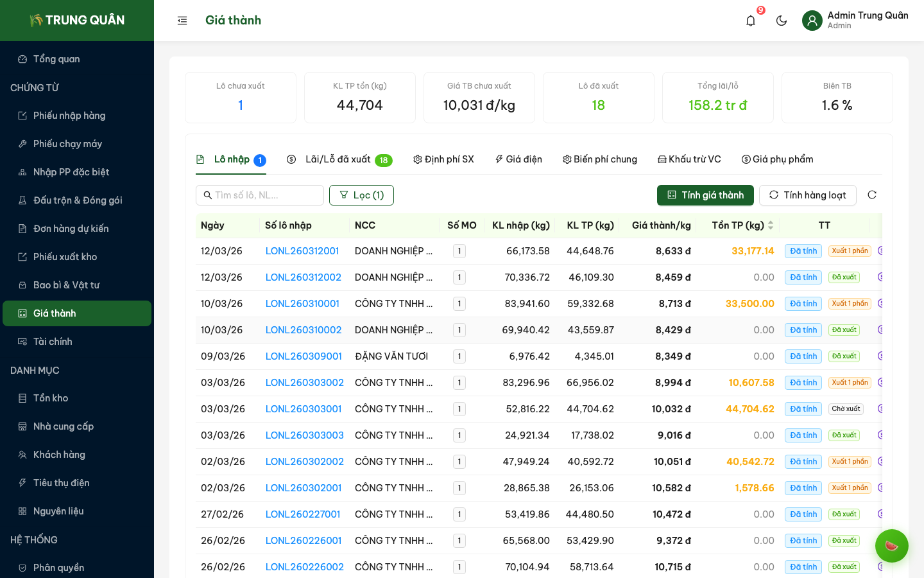The width and height of the screenshot is (924, 578).
Task: Toggle dark mode moon icon
Action: [x=782, y=21]
